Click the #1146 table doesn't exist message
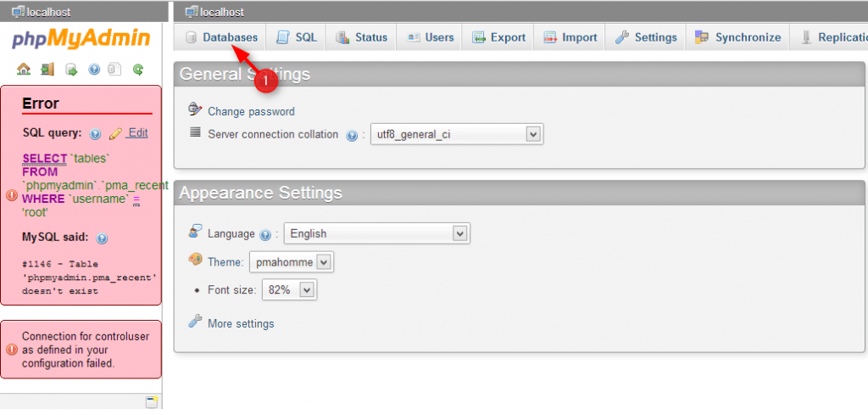 coord(90,277)
